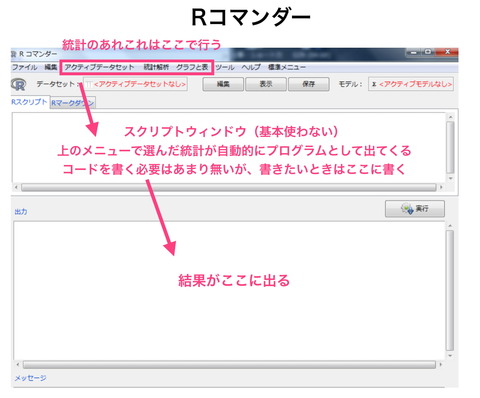
Task: Select the active dataset button
Action: coord(135,84)
